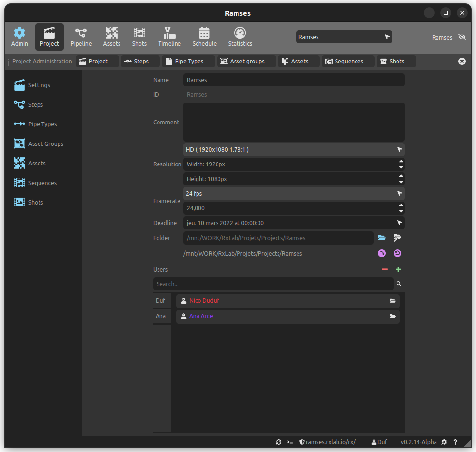This screenshot has height=452, width=476.
Task: Close the Project Administration toolbar
Action: (462, 61)
